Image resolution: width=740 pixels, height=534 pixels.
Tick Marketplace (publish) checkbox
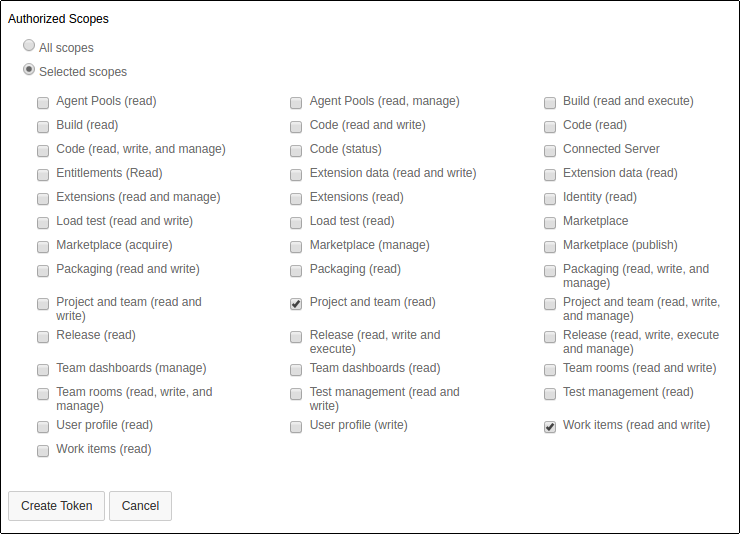tap(550, 246)
